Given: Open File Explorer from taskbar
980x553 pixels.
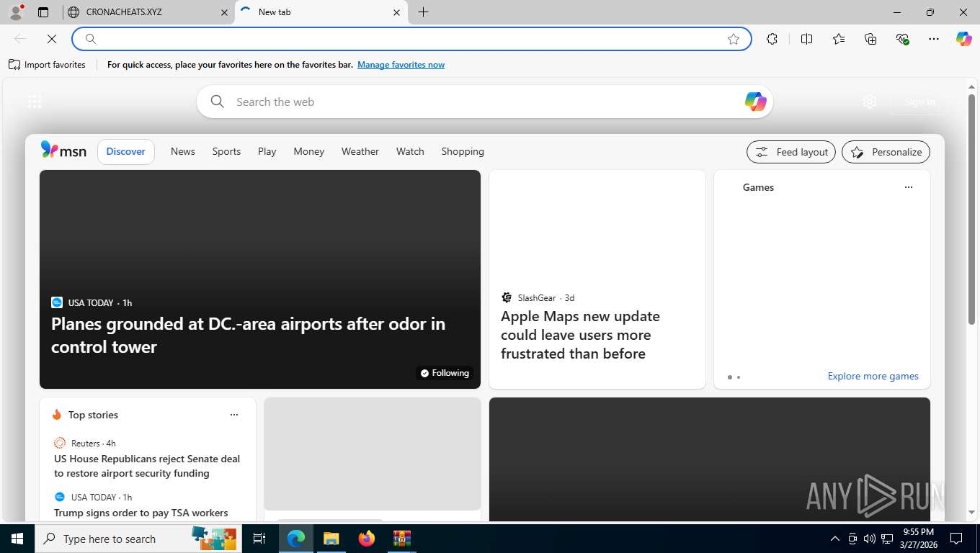Looking at the screenshot, I should 331,539.
